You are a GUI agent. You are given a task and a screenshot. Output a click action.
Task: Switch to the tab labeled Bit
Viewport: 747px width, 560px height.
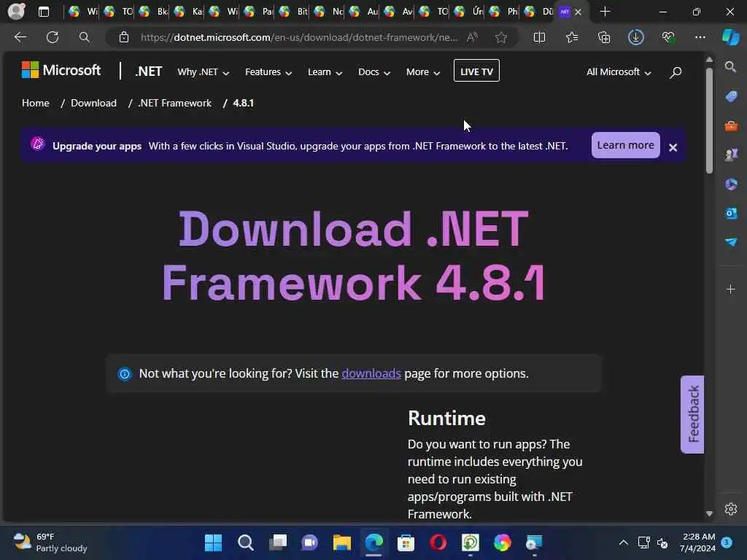tap(295, 12)
